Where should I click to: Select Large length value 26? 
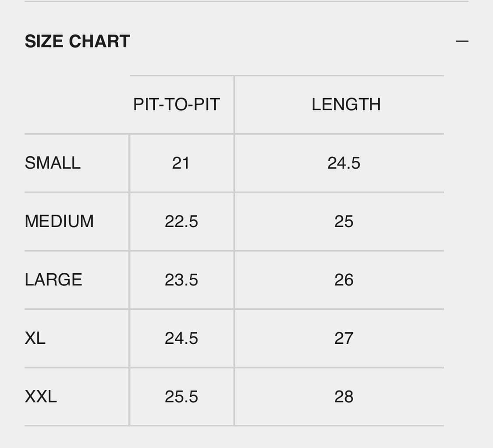click(344, 280)
